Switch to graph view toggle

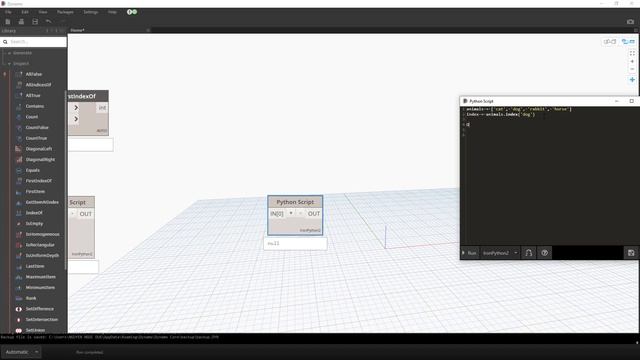pyautogui.click(x=609, y=42)
